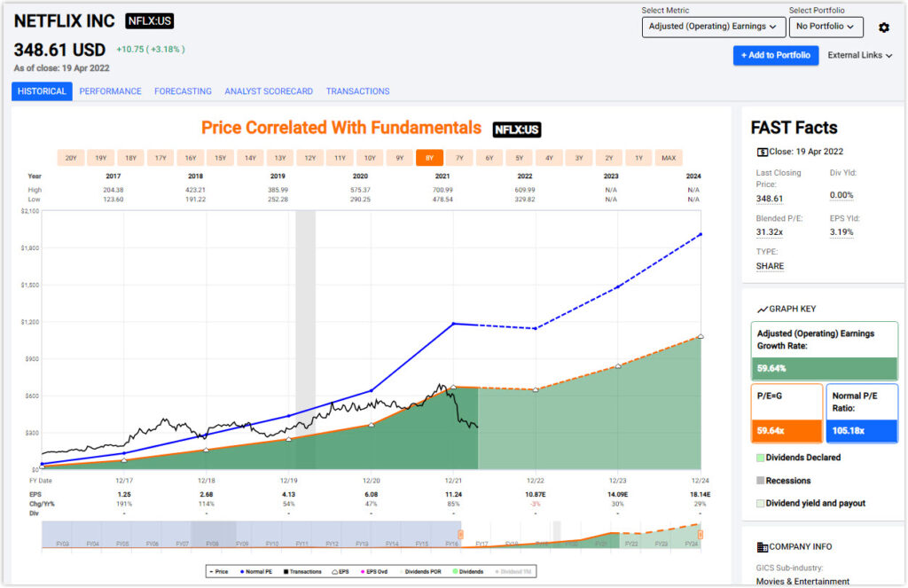The width and height of the screenshot is (908, 588).
Task: Open the No Portfolio dropdown
Action: [x=826, y=27]
